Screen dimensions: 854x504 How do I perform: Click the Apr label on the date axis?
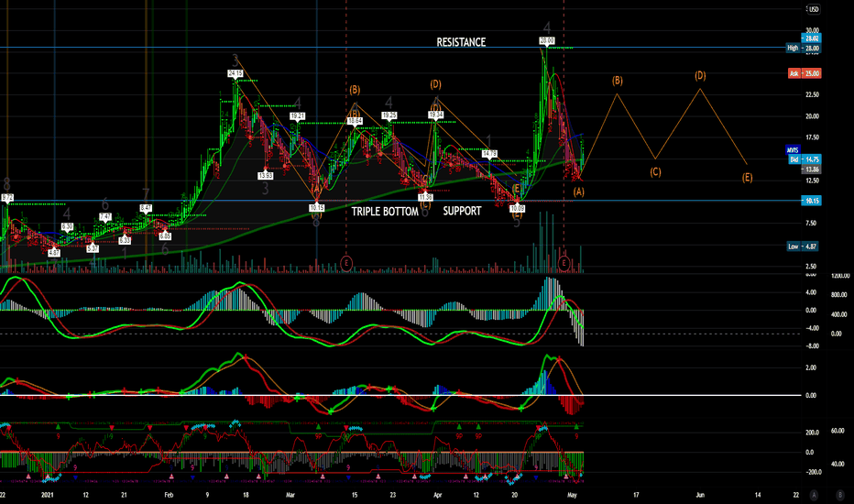[x=437, y=495]
